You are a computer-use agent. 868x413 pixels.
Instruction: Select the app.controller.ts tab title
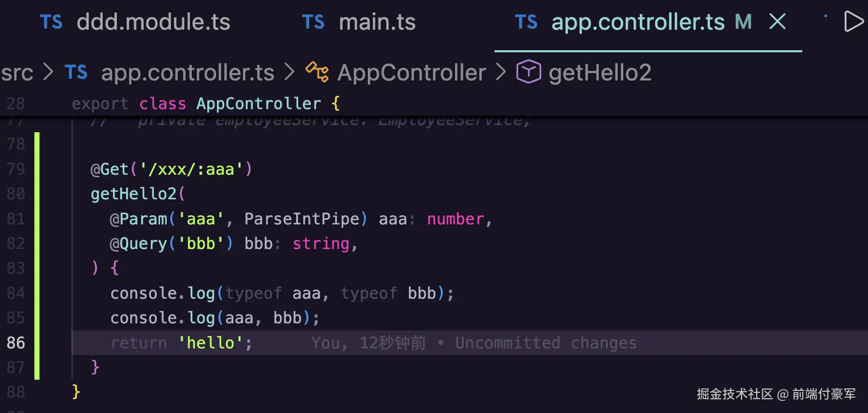tap(638, 23)
